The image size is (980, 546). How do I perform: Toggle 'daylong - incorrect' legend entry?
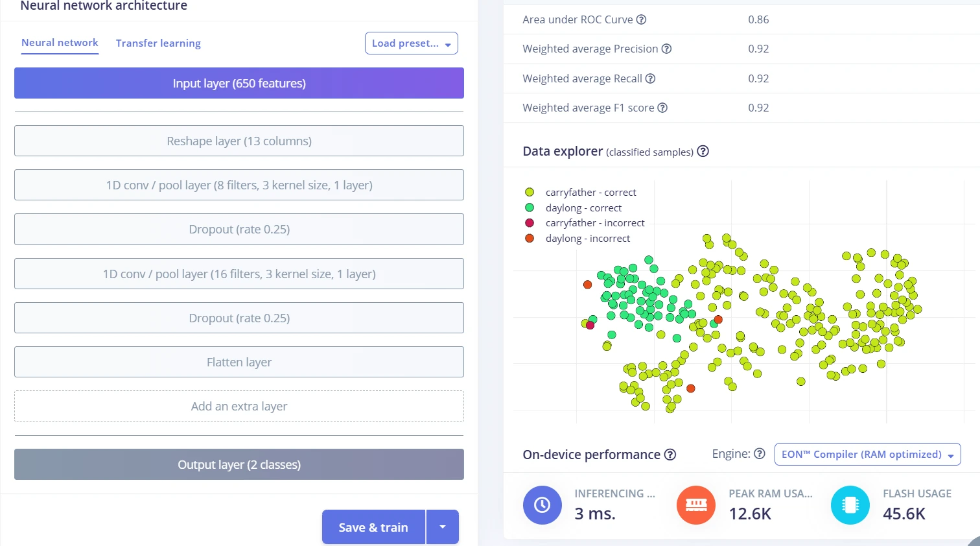point(577,238)
